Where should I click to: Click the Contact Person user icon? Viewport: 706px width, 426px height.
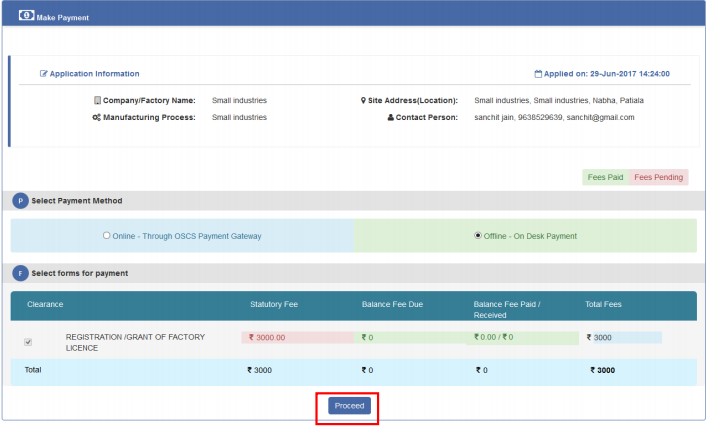coord(390,117)
